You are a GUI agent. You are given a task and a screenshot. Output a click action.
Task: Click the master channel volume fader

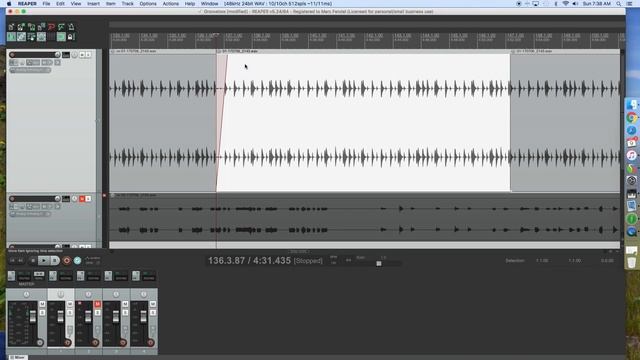(33, 316)
